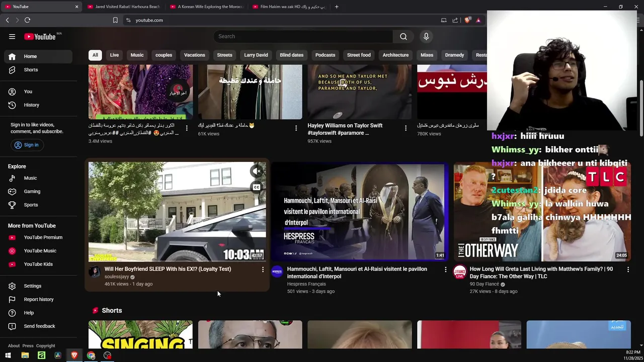The width and height of the screenshot is (644, 362).
Task: Select the Podcasts filter chip
Action: (325, 55)
